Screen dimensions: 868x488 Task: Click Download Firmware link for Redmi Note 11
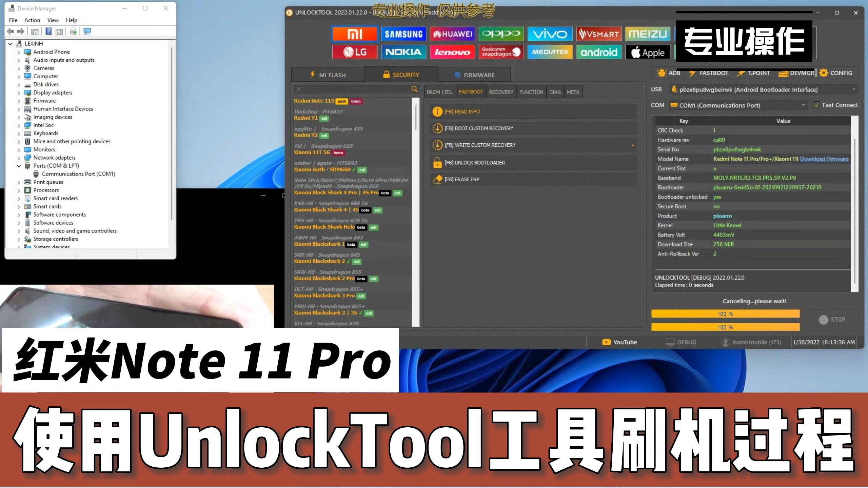[825, 159]
